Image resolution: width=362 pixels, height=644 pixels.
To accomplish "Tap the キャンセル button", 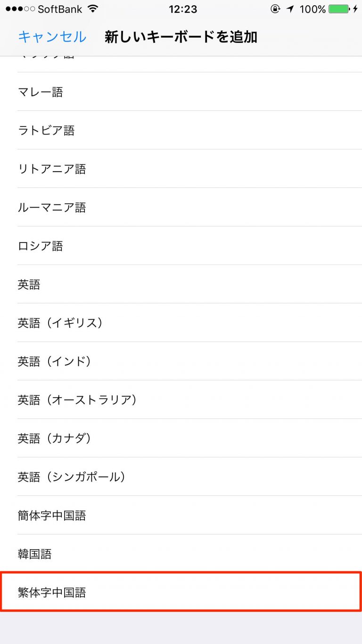I will click(x=52, y=37).
